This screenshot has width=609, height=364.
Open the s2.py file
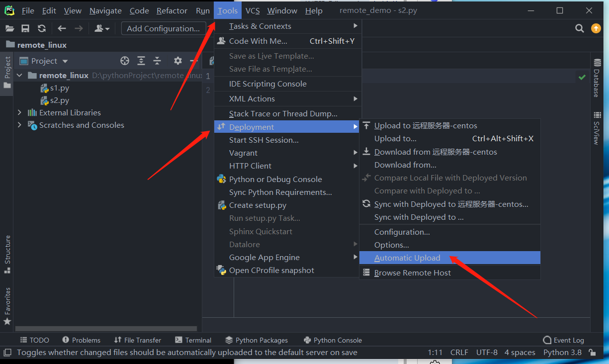pyautogui.click(x=55, y=100)
